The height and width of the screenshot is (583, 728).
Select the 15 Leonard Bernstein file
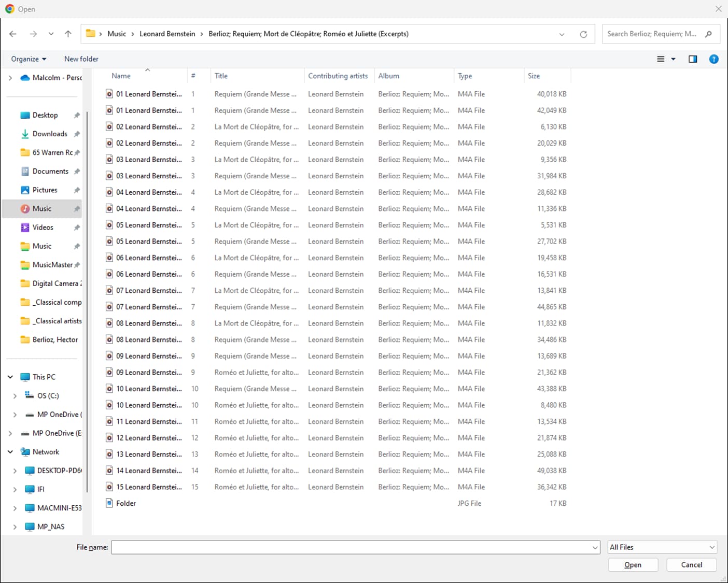click(x=336, y=487)
